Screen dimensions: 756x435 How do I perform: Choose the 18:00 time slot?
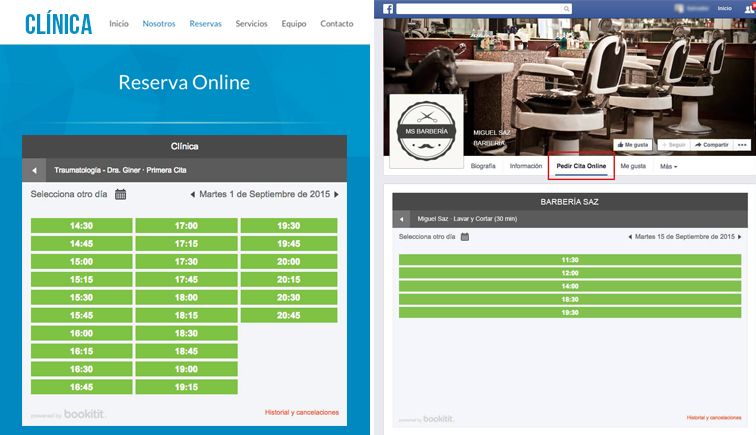[x=187, y=298]
